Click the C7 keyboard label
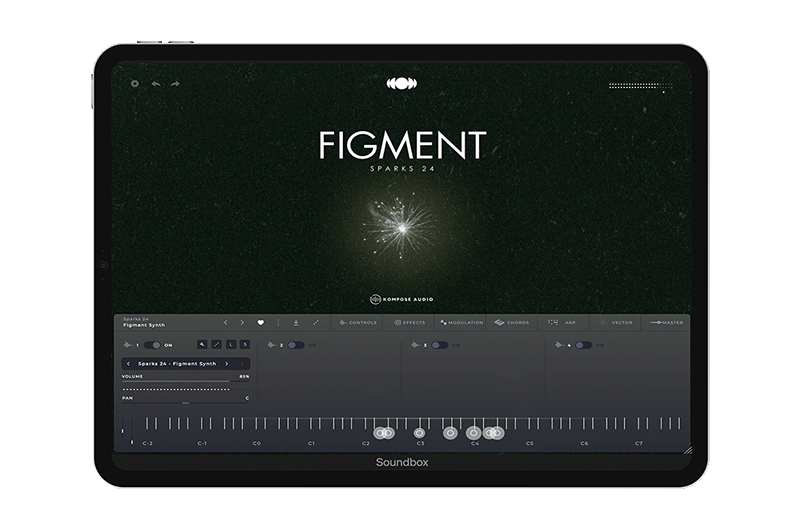The image size is (800, 530). click(x=639, y=443)
